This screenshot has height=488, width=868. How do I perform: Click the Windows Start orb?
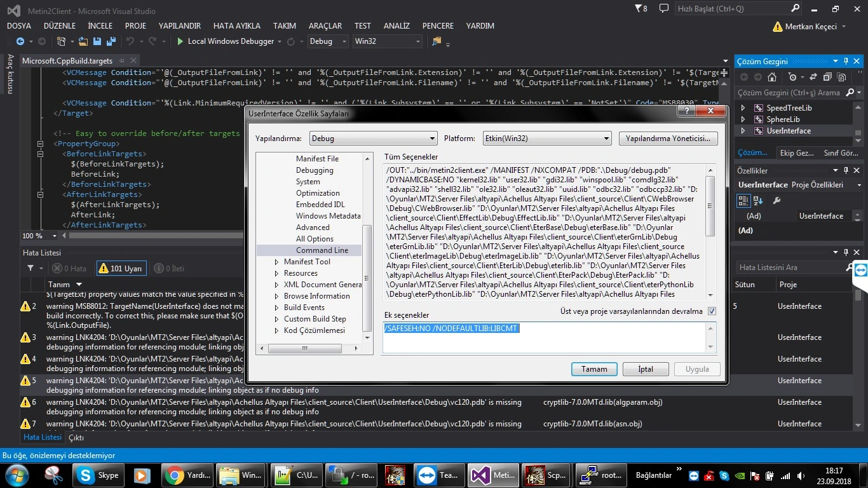17,475
